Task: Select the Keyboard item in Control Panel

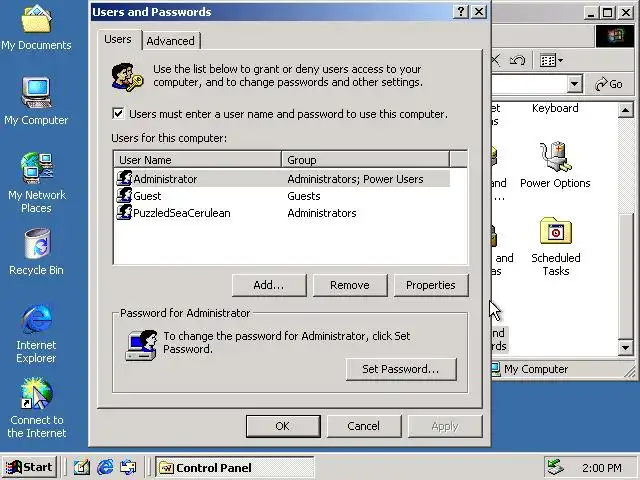Action: [x=555, y=108]
